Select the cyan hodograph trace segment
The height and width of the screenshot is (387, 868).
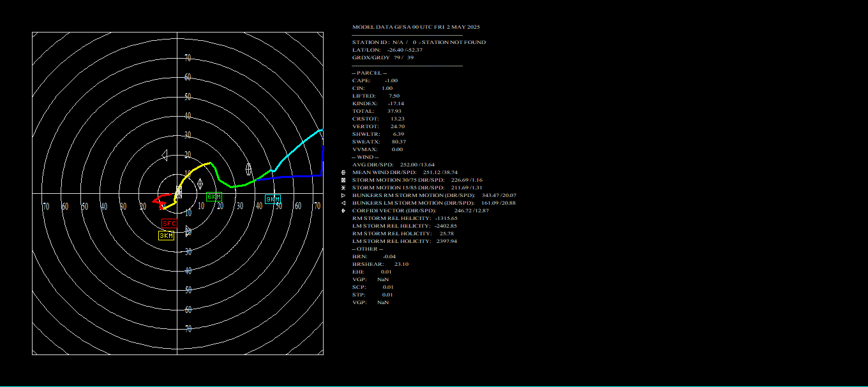click(297, 150)
